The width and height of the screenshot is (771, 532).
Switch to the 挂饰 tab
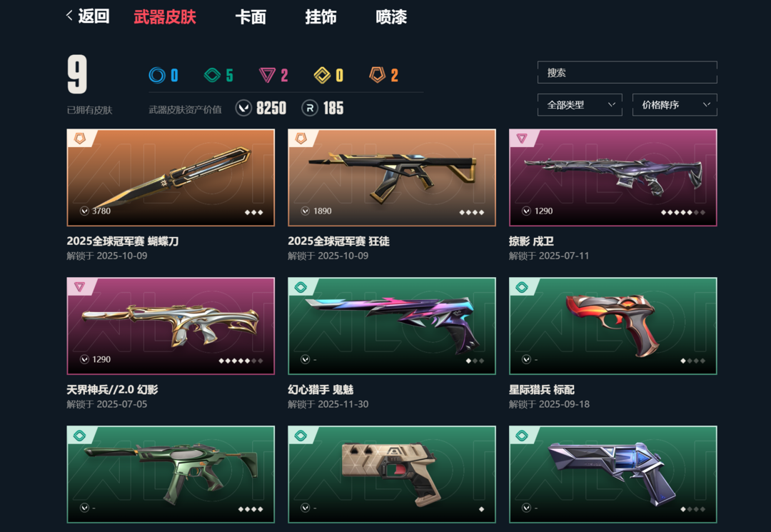[x=321, y=17]
